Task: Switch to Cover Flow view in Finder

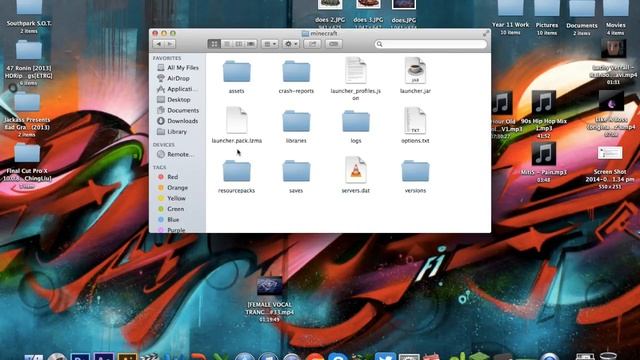Action: [251, 44]
